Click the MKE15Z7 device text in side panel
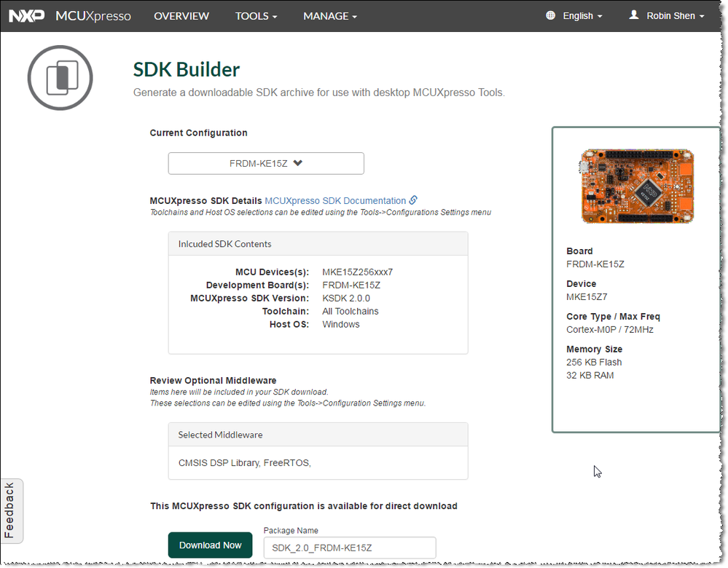 tap(587, 297)
